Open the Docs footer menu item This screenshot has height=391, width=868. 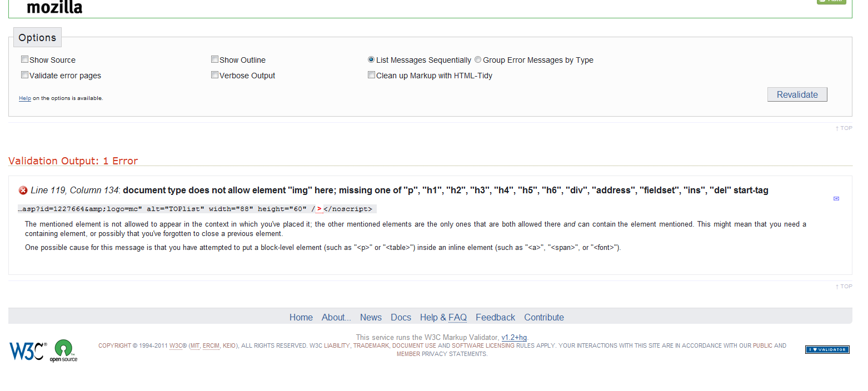tap(401, 317)
